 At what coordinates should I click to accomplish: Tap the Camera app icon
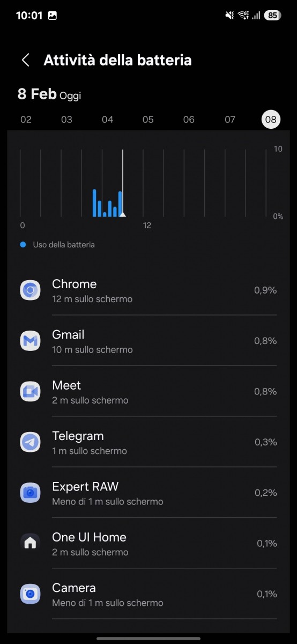[x=30, y=594]
